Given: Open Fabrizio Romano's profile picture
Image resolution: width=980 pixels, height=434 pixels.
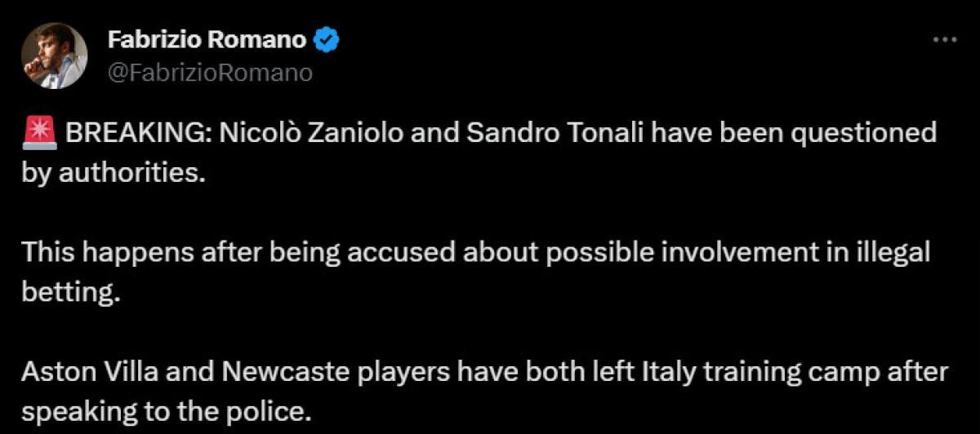Looking at the screenshot, I should pyautogui.click(x=55, y=55).
